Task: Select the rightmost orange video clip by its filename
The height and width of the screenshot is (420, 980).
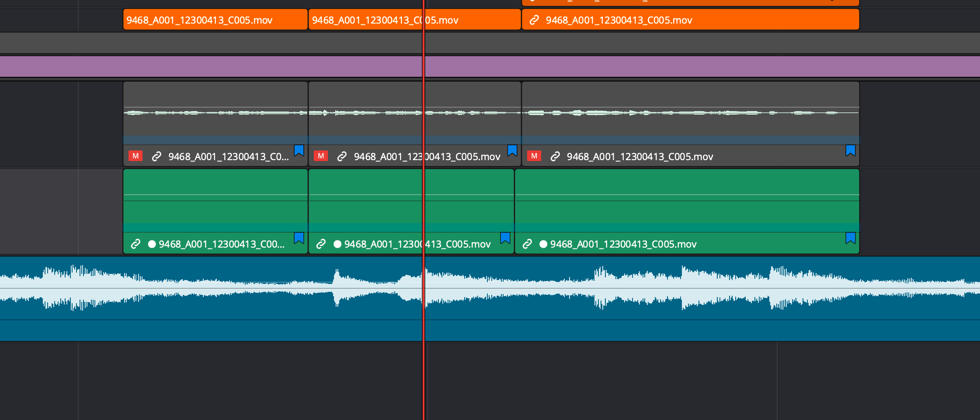Action: 619,20
